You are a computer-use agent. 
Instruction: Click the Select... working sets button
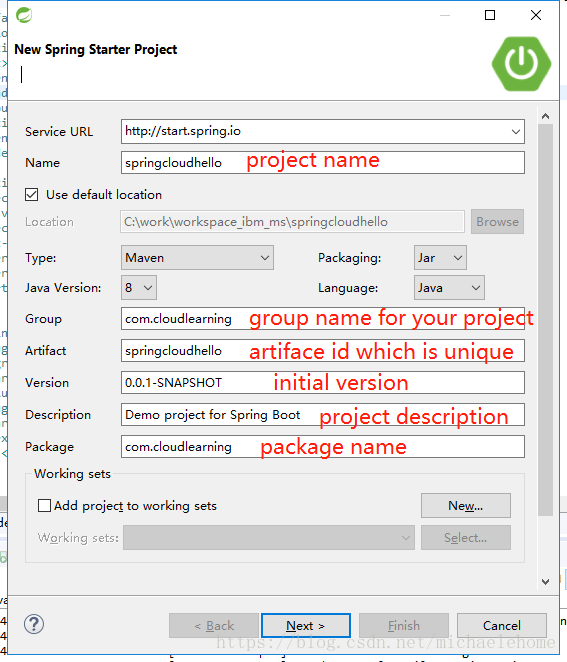point(466,537)
